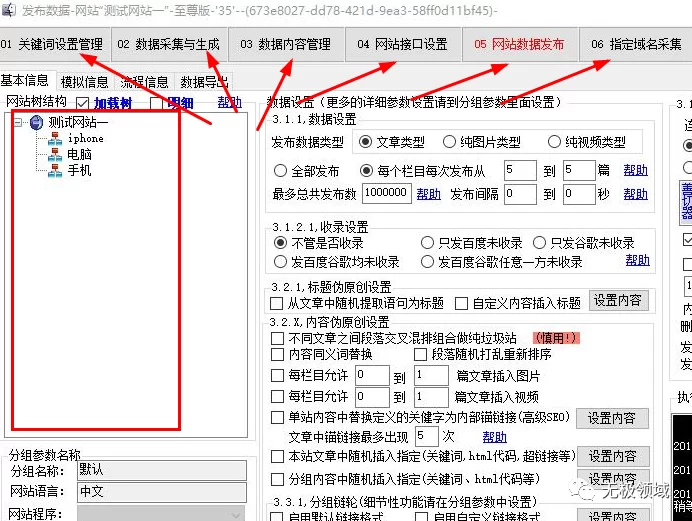Open tab 04 网站接口设置
Image resolution: width=692 pixels, height=521 pixels.
[x=403, y=44]
